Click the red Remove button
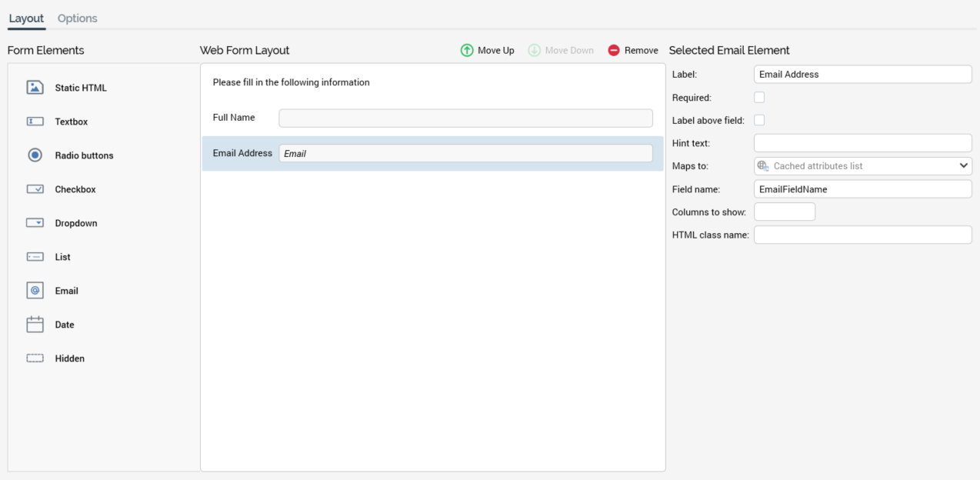Screen dimensions: 980x480 tap(633, 51)
